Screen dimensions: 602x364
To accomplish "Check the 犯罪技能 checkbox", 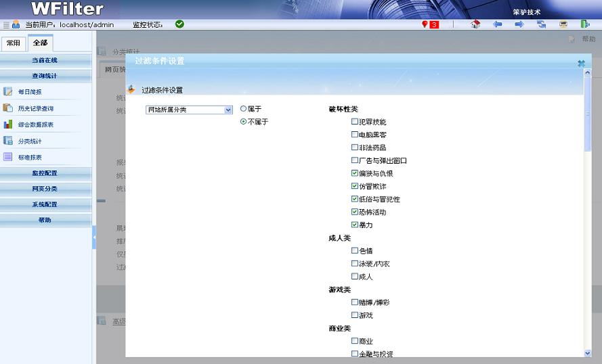I will coord(355,122).
